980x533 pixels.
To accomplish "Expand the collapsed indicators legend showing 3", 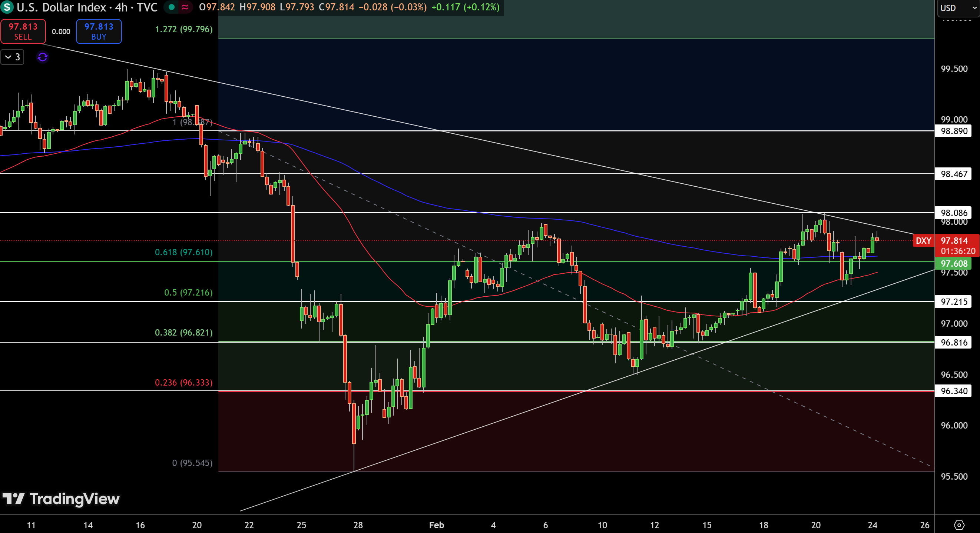I will (12, 57).
